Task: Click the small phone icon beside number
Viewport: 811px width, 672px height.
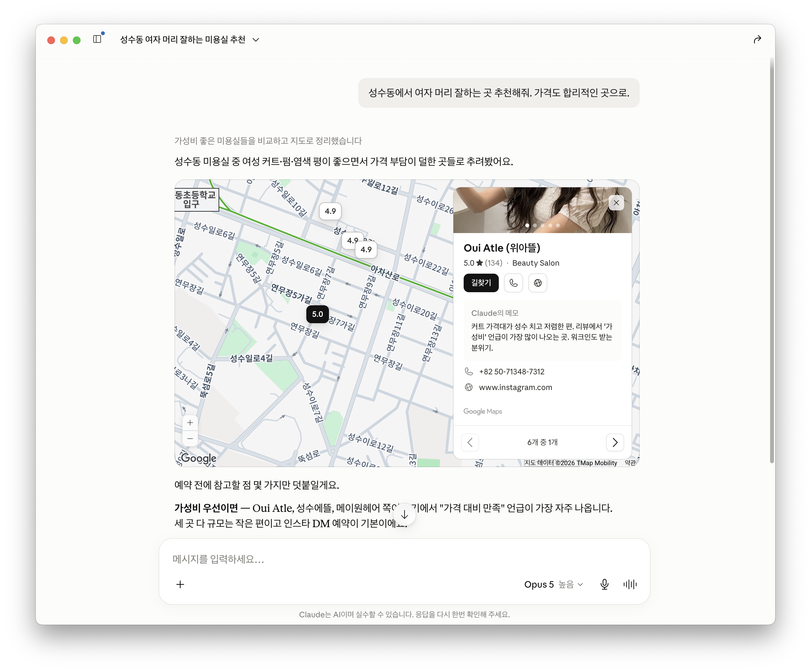Action: coord(468,371)
